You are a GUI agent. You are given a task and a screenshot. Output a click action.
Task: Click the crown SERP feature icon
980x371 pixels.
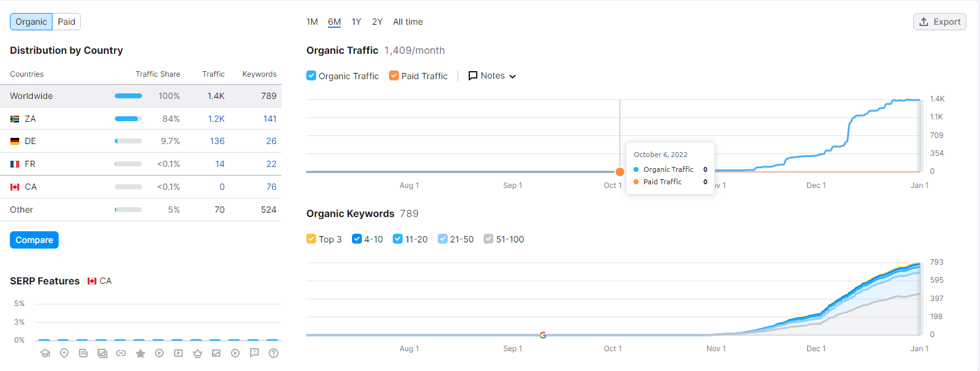pos(198,353)
